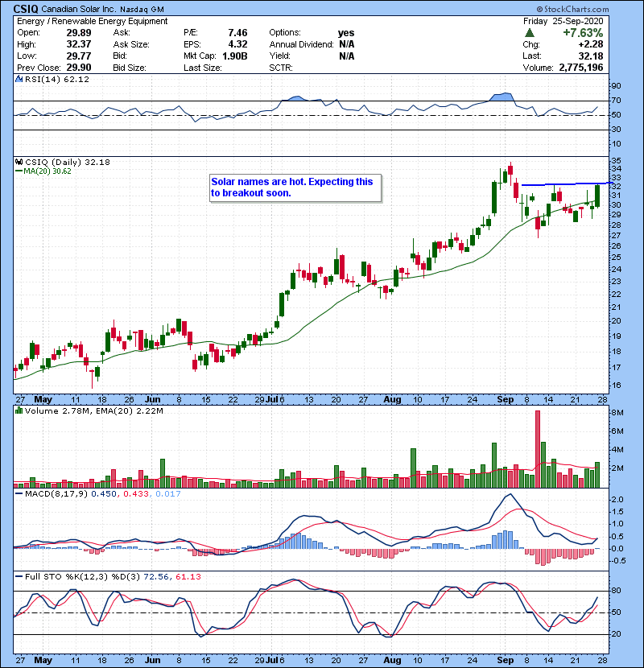Click the Last price value 32.18
This screenshot has height=668, width=644.
pyautogui.click(x=591, y=56)
